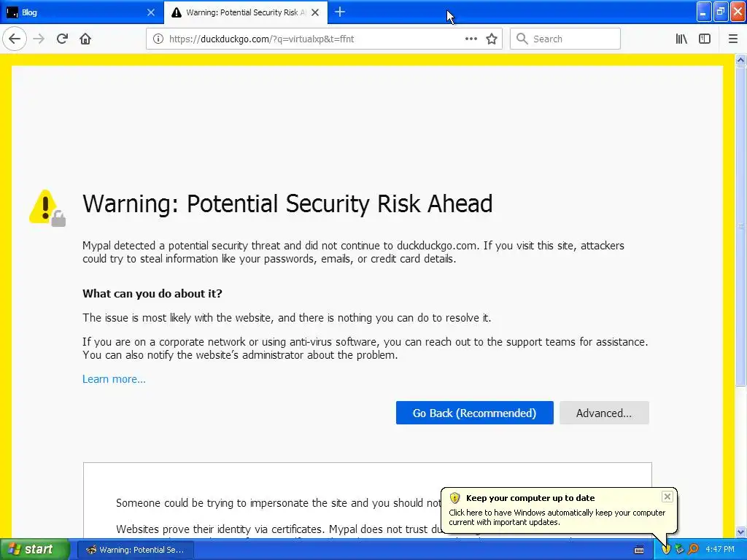Switch to the Blog tab

click(82, 12)
